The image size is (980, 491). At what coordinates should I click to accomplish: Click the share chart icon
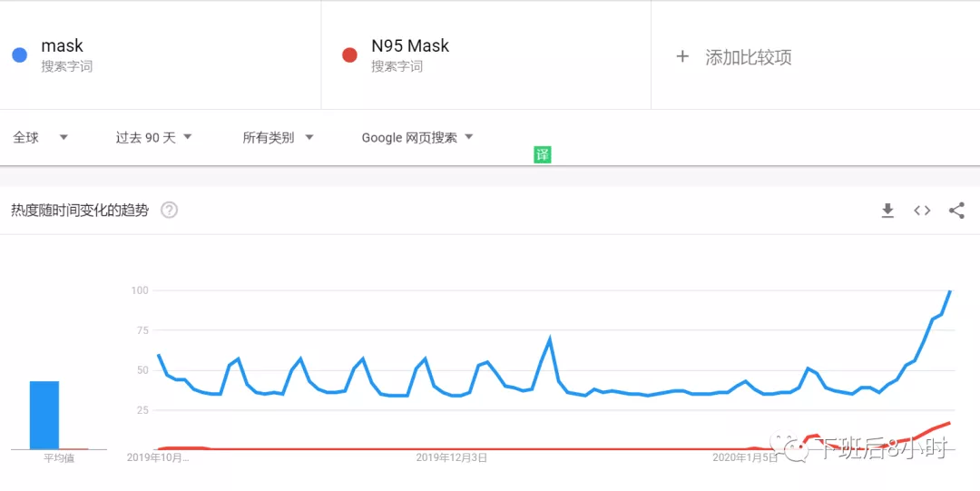pyautogui.click(x=957, y=211)
